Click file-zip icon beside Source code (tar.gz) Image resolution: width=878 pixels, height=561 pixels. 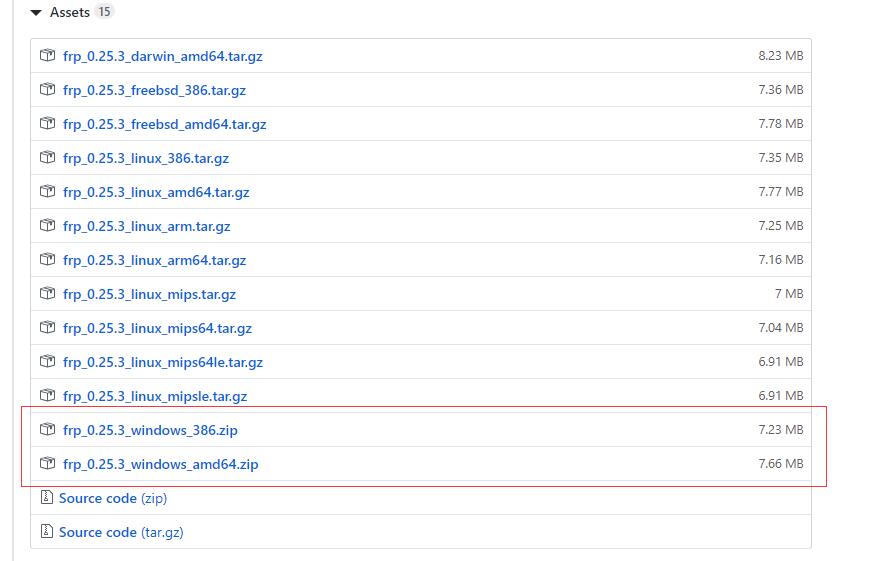[46, 532]
